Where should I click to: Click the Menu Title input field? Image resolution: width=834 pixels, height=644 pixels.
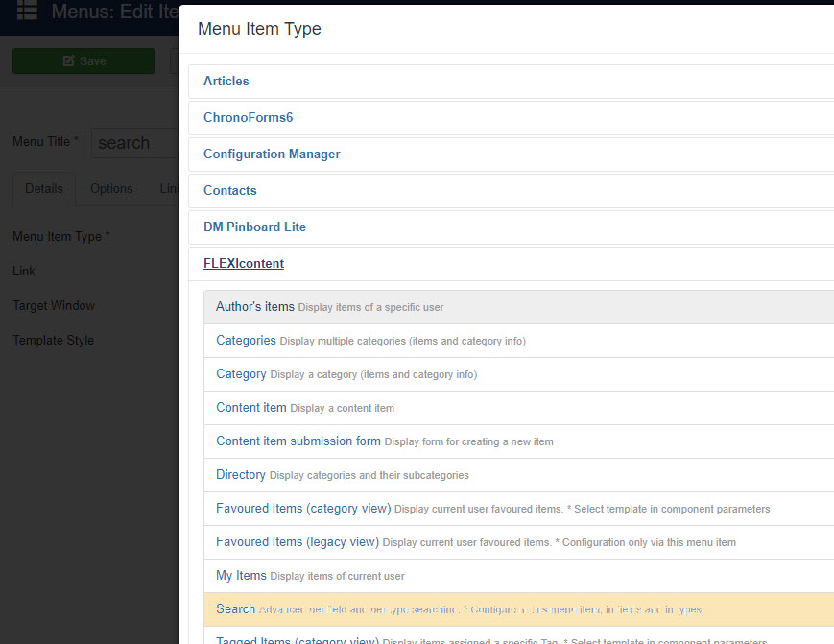134,143
